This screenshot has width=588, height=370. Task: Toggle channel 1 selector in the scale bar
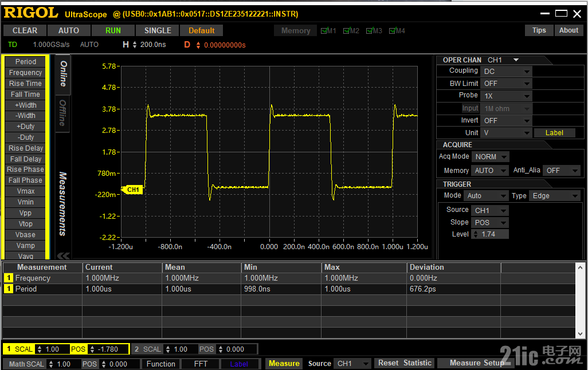pos(9,349)
